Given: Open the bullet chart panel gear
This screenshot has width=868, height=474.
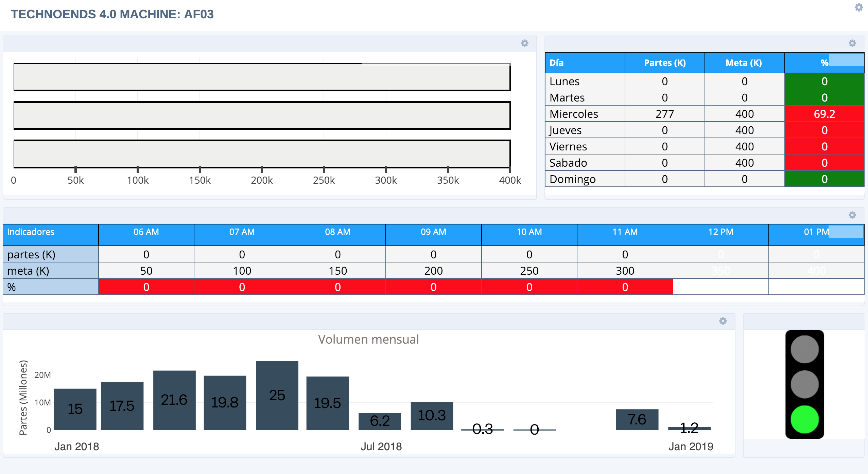Looking at the screenshot, I should [524, 43].
